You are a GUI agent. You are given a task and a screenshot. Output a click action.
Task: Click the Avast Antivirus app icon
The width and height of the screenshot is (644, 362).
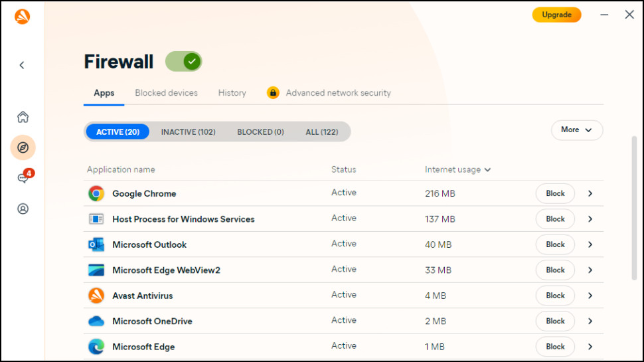click(x=96, y=296)
